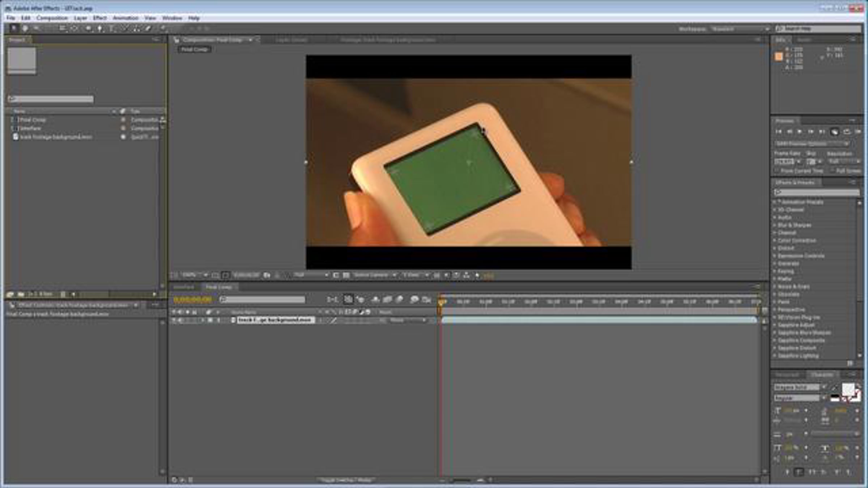
Task: Open the viewer resolution dropdown
Action: click(x=310, y=275)
